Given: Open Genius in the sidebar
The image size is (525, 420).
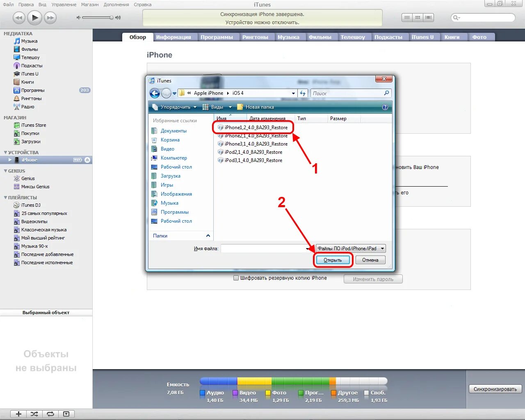Looking at the screenshot, I should [x=28, y=178].
